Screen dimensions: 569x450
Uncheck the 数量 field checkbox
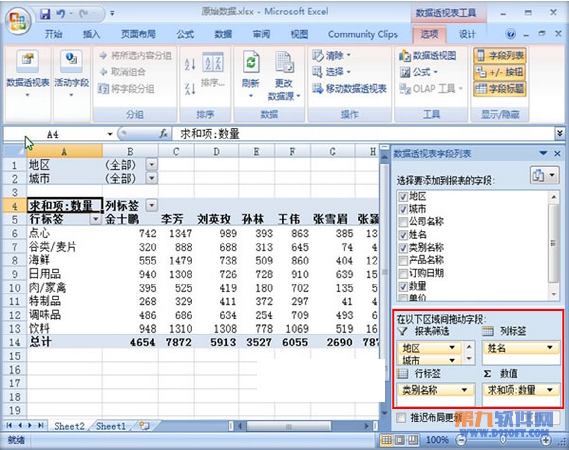(x=403, y=286)
